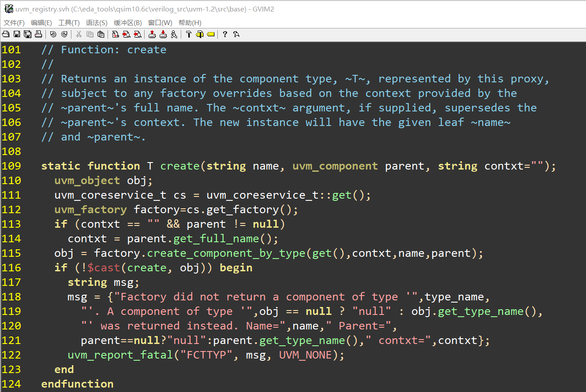Click "string msg;" on line 117
The height and width of the screenshot is (392, 586).
point(104,282)
